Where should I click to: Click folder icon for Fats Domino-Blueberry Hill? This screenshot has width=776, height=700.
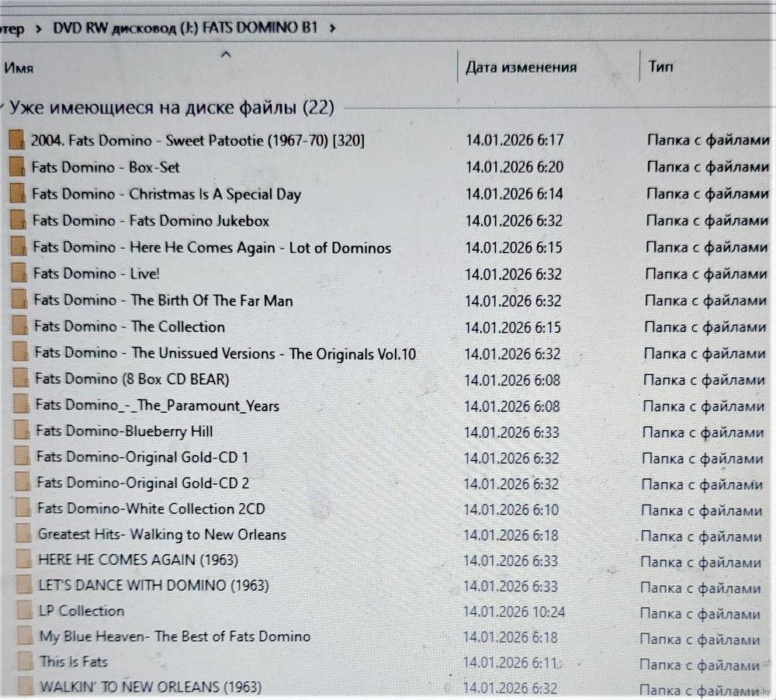click(x=23, y=431)
